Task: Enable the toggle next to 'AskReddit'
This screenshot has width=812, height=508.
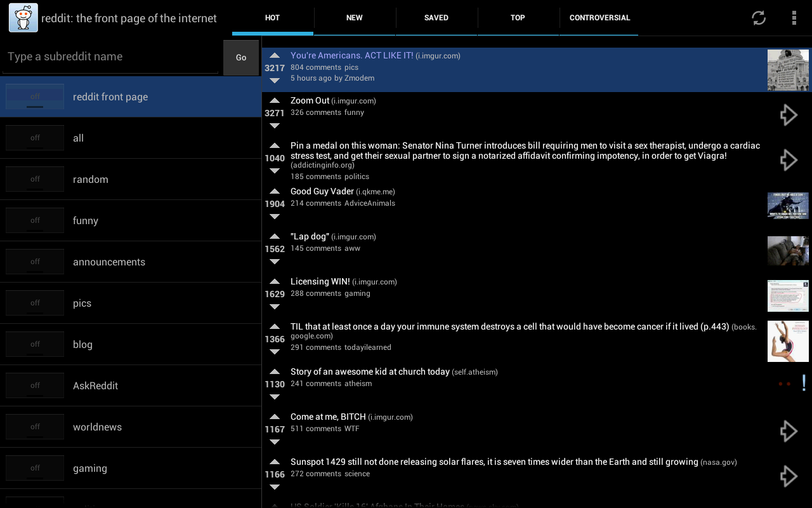Action: click(35, 385)
